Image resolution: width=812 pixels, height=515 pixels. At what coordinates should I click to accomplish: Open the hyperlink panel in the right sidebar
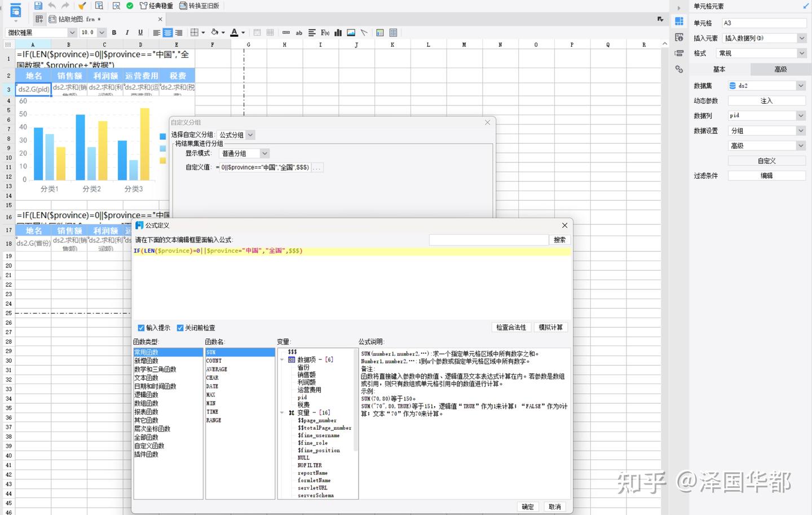(679, 69)
